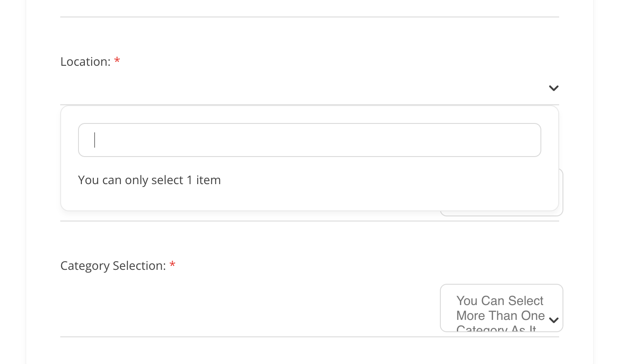Click the blinking text cursor in search box
Screen dimensions: 627x364
[95, 140]
